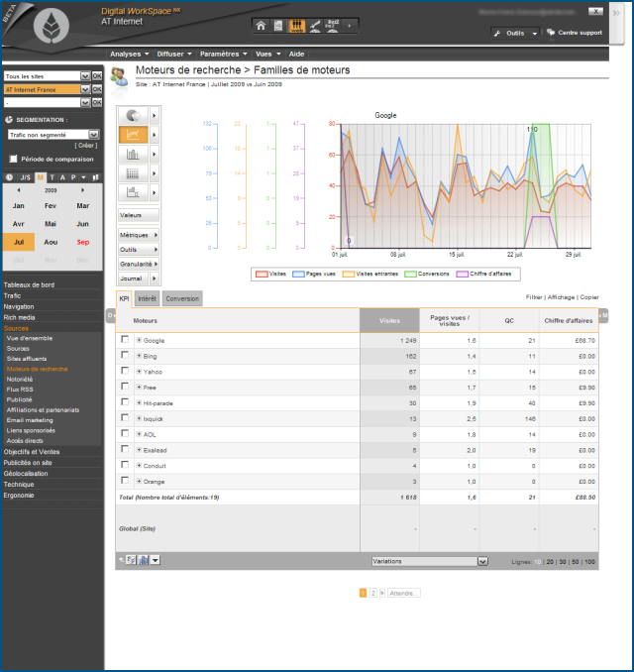The width and height of the screenshot is (634, 672).
Task: Click OK beside Tous les sites
Action: pos(97,76)
